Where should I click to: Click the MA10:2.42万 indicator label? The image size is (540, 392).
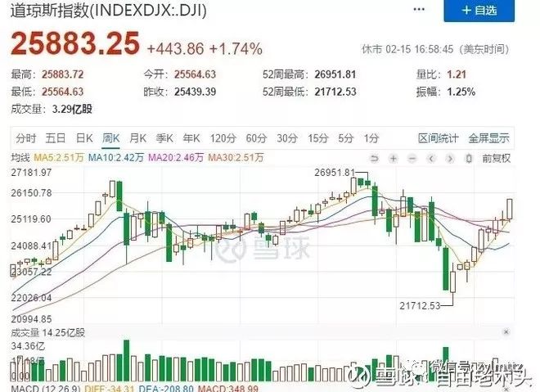point(116,158)
